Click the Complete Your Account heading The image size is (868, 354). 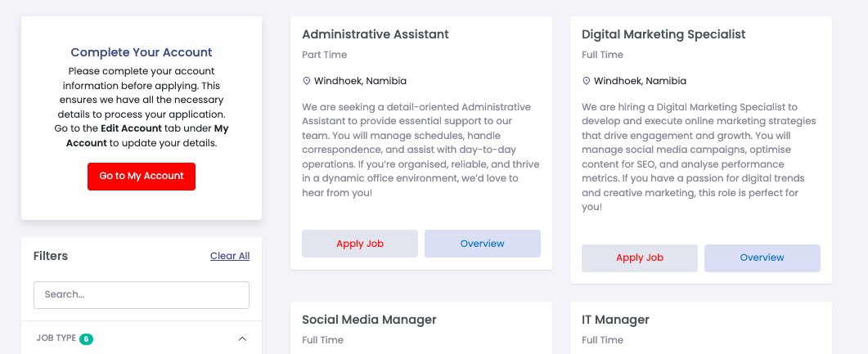142,52
